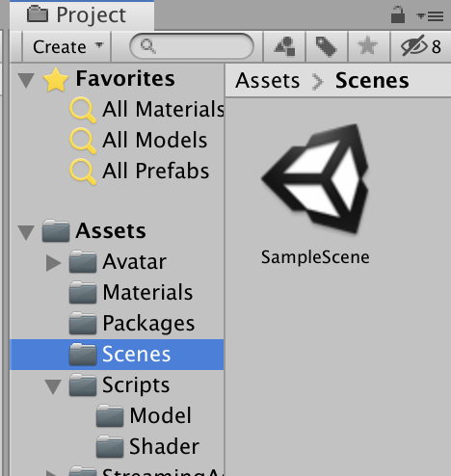Viewport: 451px width, 476px height.
Task: Click the All Models search favorite
Action: 139,141
